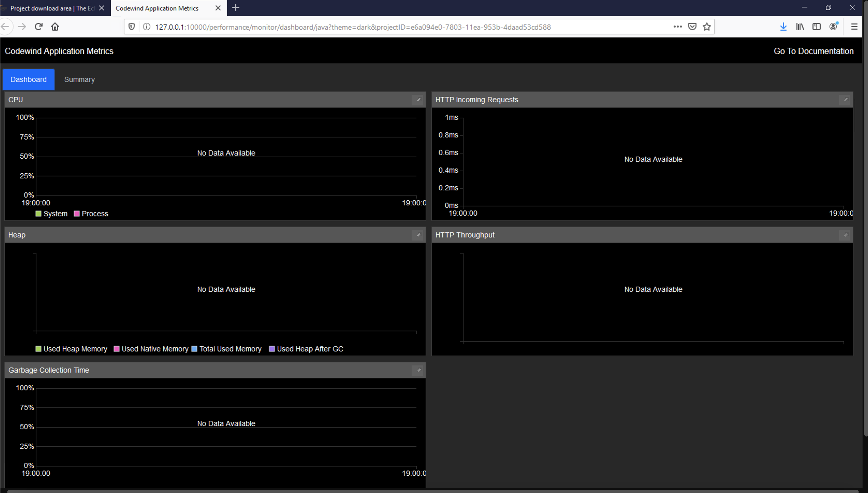
Task: Edit the CPU chart using its pencil icon
Action: [418, 100]
